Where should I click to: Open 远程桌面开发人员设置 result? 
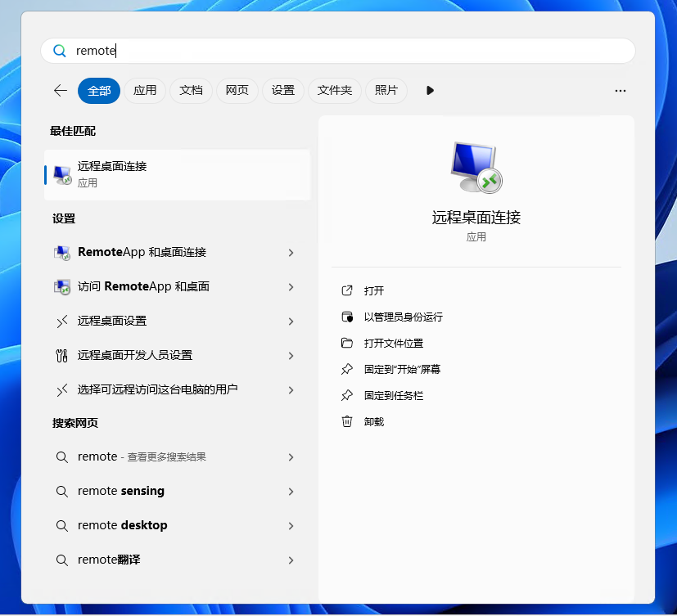(135, 356)
